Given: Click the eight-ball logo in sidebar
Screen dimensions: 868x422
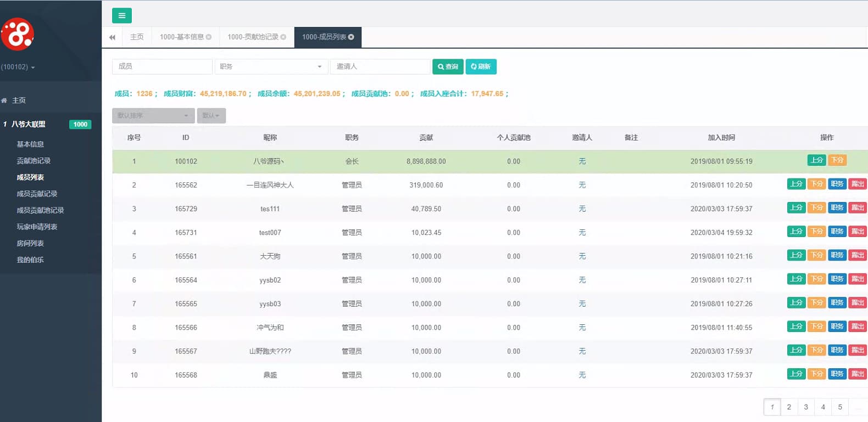Looking at the screenshot, I should tap(18, 34).
